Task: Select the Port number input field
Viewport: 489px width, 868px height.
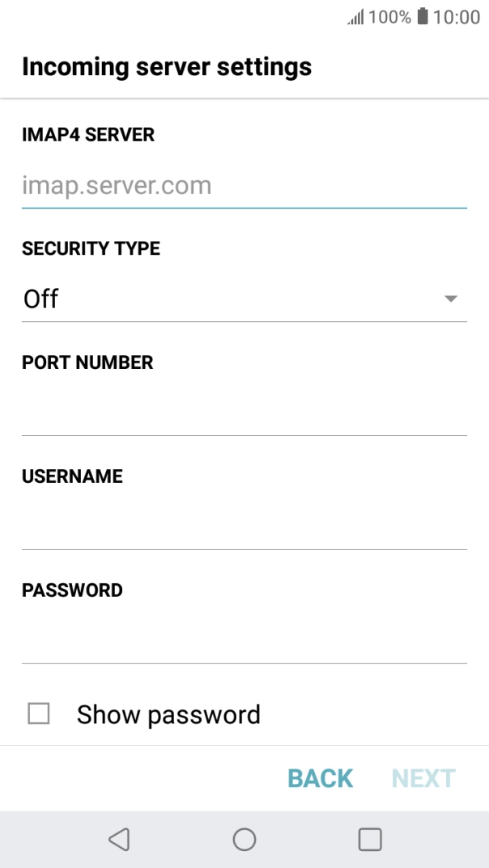Action: click(x=244, y=413)
